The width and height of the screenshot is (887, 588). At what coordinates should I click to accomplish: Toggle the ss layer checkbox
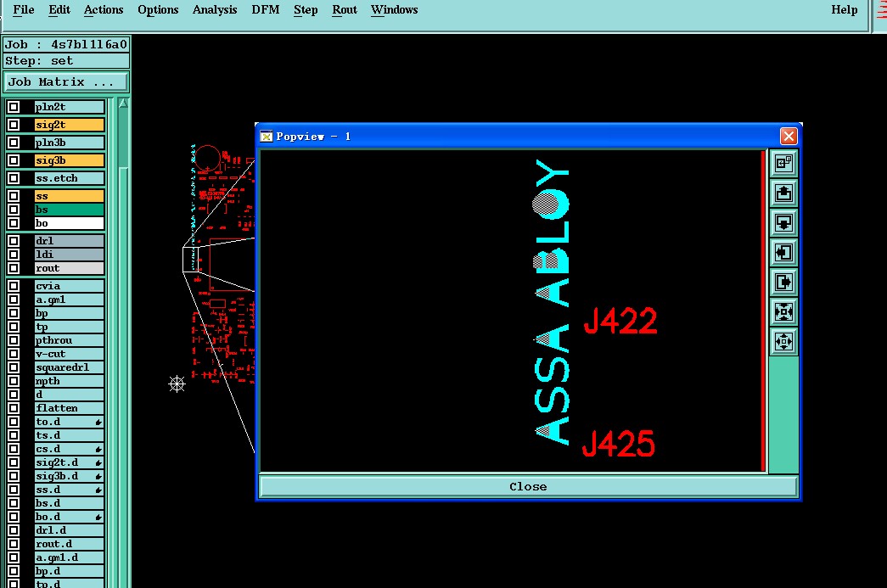click(x=14, y=196)
